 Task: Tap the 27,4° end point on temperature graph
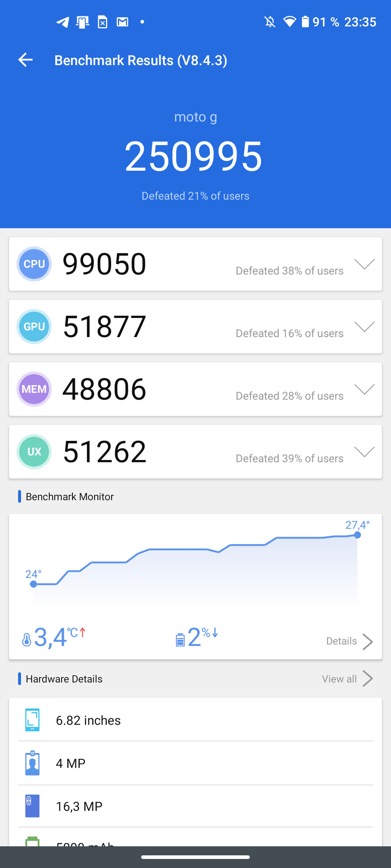pyautogui.click(x=357, y=535)
